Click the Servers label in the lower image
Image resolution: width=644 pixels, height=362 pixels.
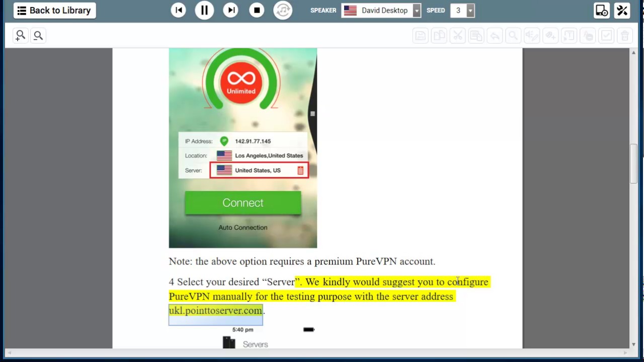[255, 344]
